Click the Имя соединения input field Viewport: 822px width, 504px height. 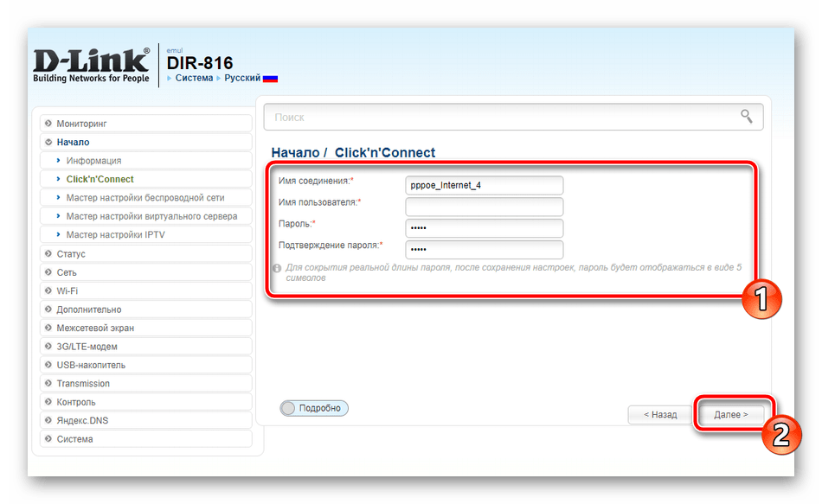point(484,185)
